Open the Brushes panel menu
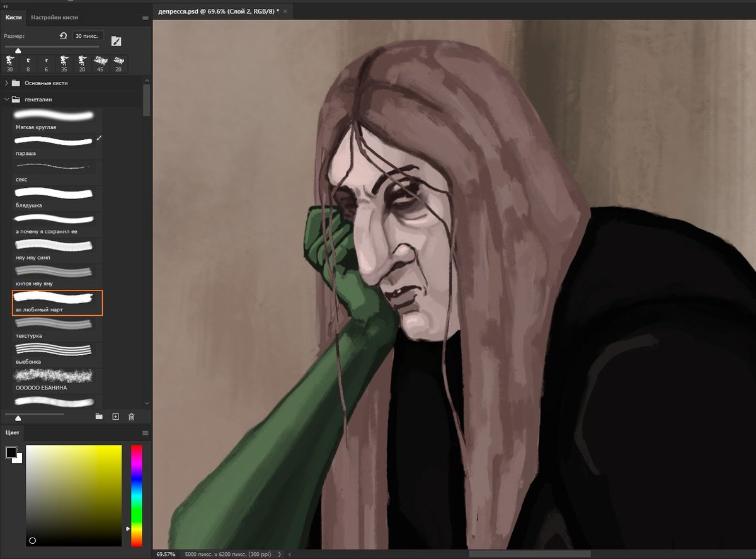756x559 pixels. (x=146, y=18)
